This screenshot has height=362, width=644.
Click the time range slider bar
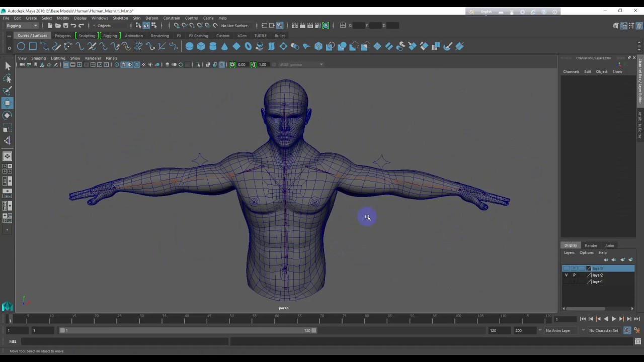pos(188,330)
